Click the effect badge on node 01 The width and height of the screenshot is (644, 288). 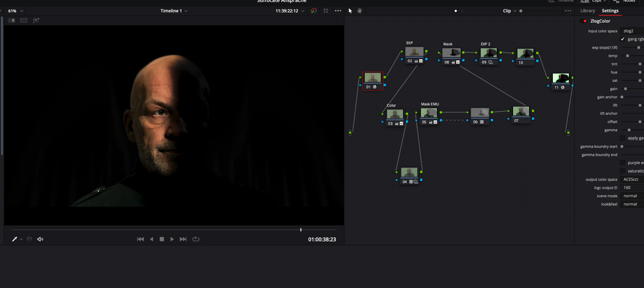click(375, 87)
